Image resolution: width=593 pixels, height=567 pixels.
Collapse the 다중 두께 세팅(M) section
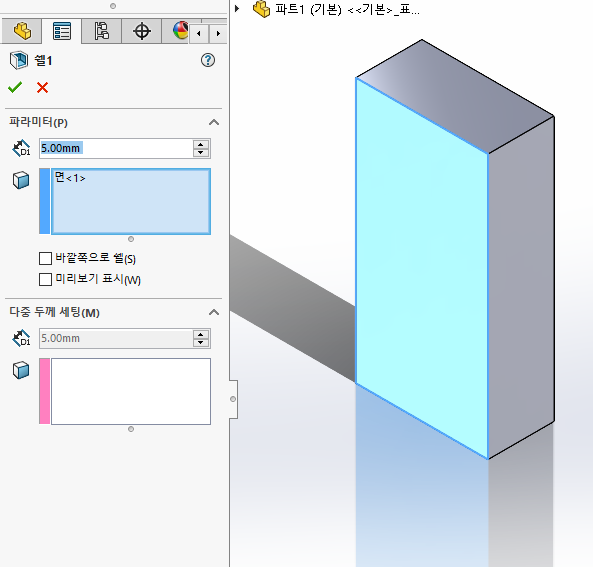214,312
